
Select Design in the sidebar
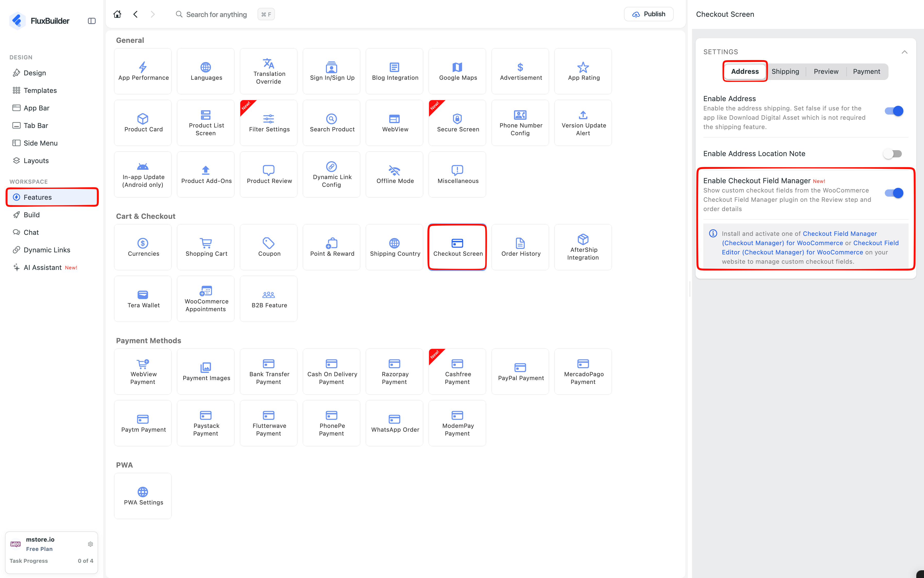(x=52, y=73)
